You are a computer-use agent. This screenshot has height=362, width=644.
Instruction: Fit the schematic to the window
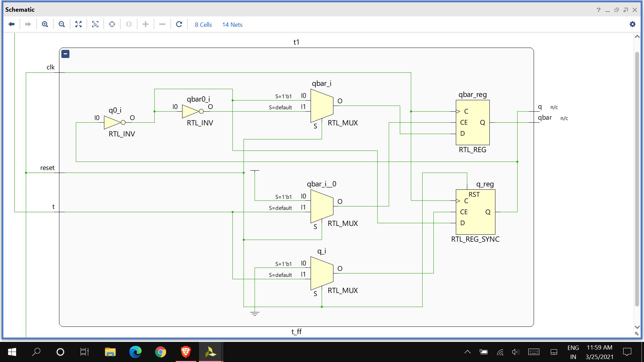[78, 24]
